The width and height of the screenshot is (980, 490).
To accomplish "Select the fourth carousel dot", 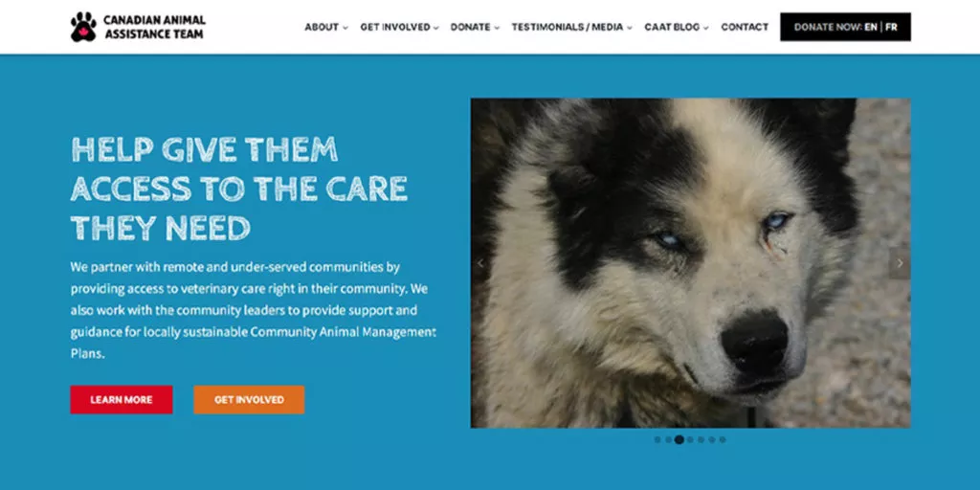I will pyautogui.click(x=690, y=439).
